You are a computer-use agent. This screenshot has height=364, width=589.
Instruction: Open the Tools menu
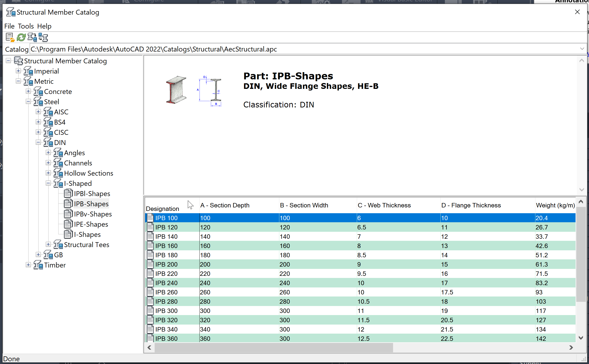26,26
